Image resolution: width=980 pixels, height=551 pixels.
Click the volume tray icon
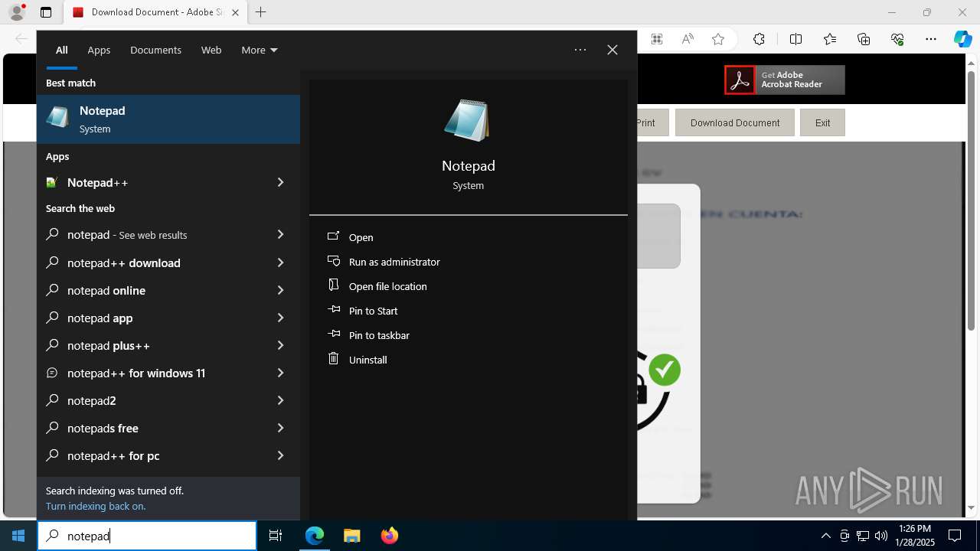click(881, 536)
